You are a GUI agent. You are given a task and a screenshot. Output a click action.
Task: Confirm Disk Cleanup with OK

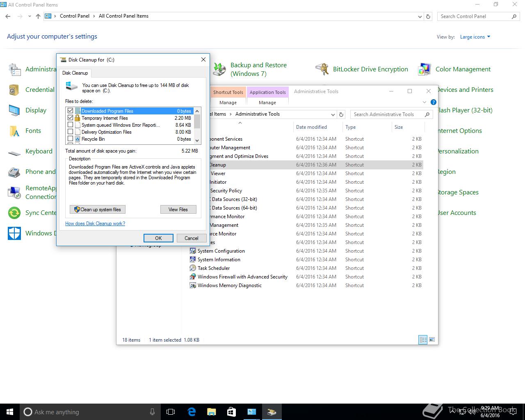click(158, 238)
